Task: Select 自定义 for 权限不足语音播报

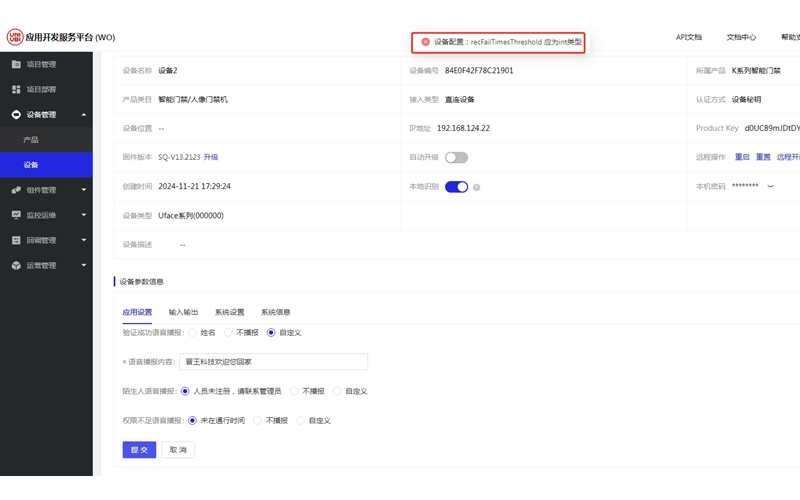Action: [x=300, y=420]
